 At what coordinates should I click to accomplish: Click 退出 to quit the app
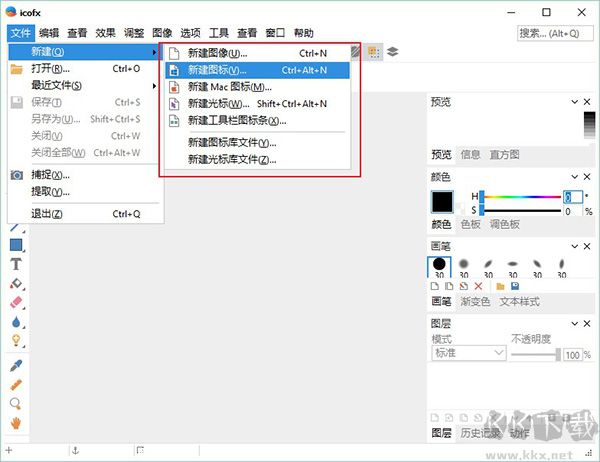pyautogui.click(x=84, y=214)
